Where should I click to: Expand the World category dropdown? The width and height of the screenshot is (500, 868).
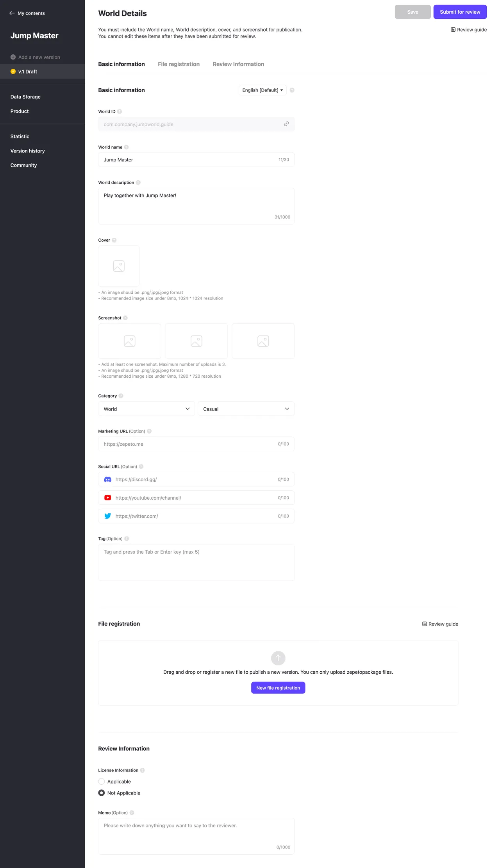[146, 409]
